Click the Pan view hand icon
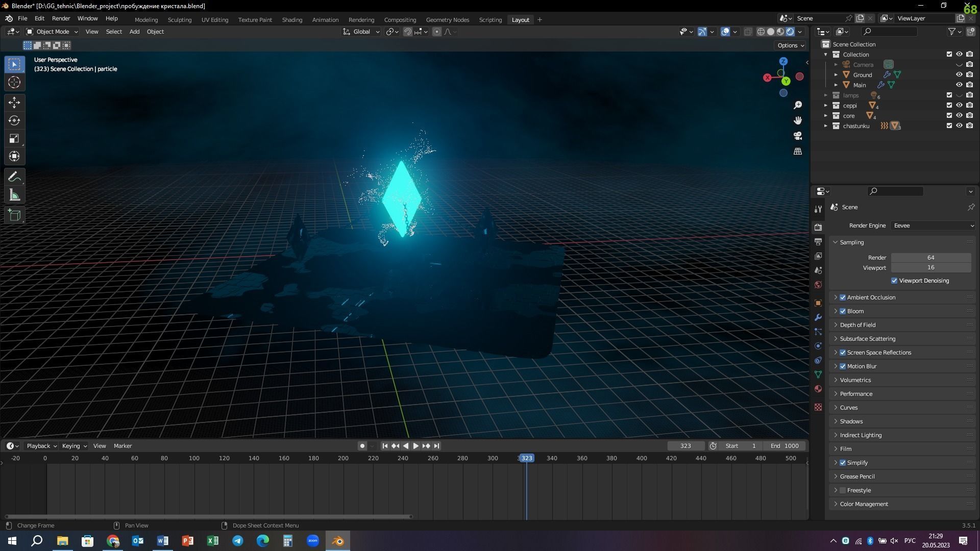Image resolution: width=980 pixels, height=551 pixels. [798, 120]
